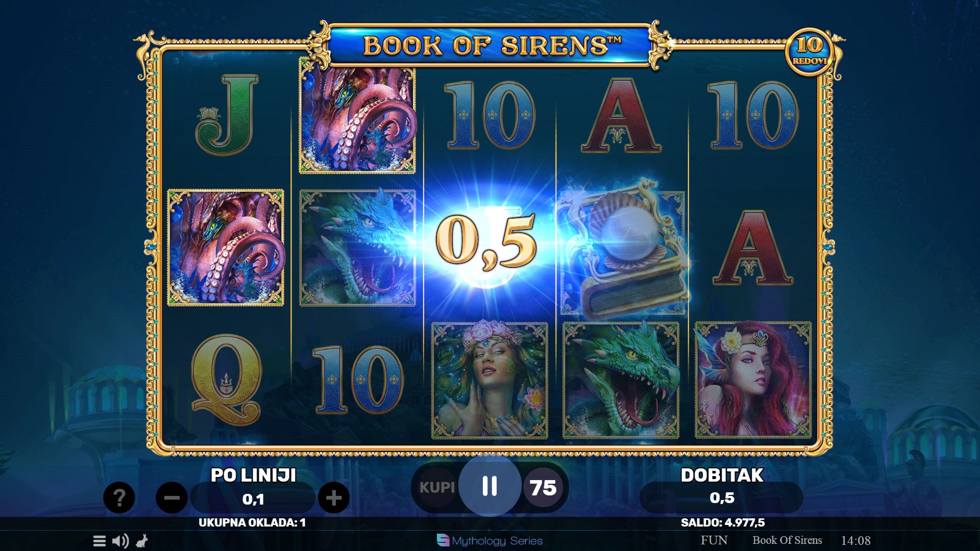This screenshot has height=551, width=980.
Task: Open the hamburger menu icon
Action: (100, 541)
